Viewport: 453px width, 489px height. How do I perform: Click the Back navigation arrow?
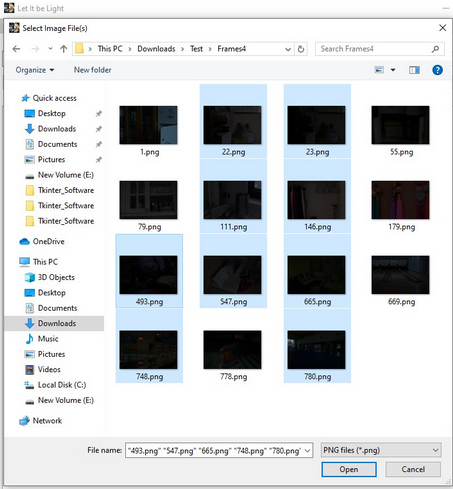tap(16, 49)
